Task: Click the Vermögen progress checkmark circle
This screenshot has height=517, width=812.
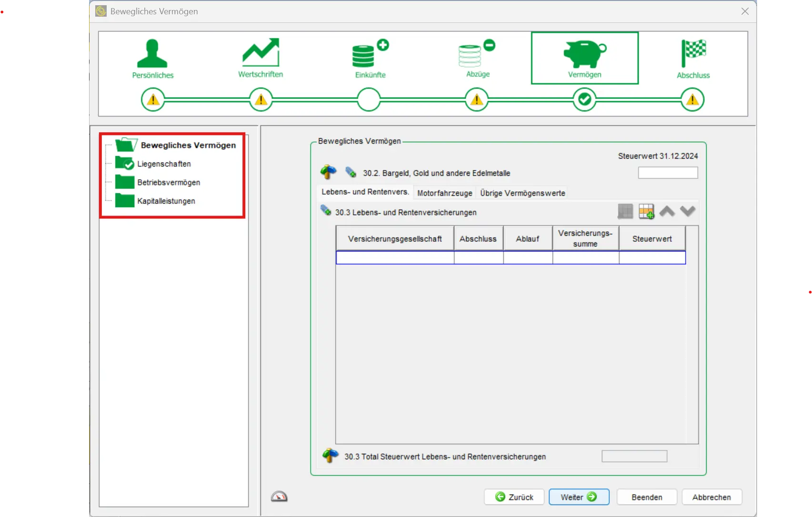Action: point(584,99)
